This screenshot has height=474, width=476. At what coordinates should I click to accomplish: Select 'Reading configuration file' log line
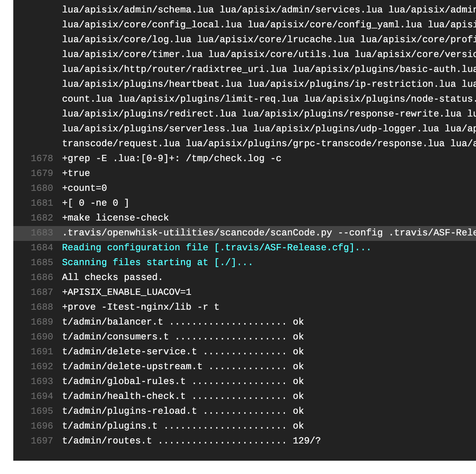(217, 248)
